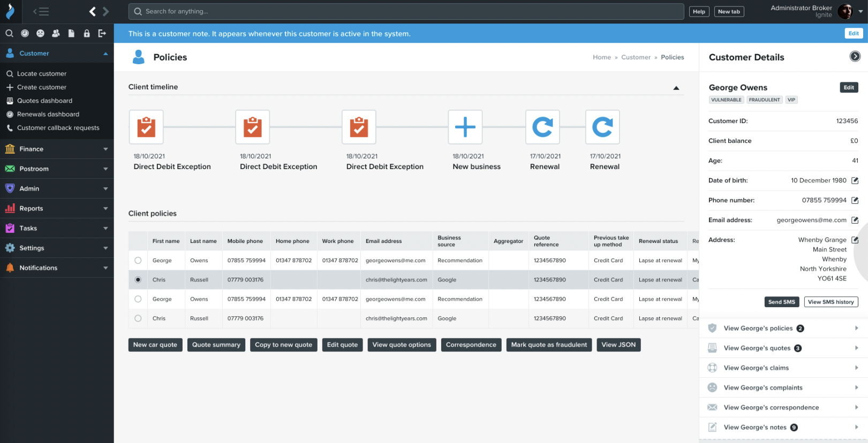Click the document page icon in sidebar toolbar

click(71, 33)
